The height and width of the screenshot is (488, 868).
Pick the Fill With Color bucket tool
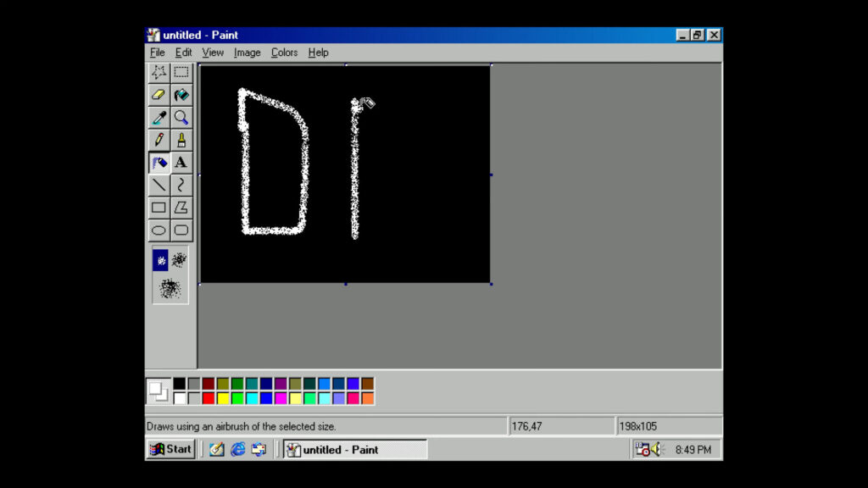tap(181, 95)
